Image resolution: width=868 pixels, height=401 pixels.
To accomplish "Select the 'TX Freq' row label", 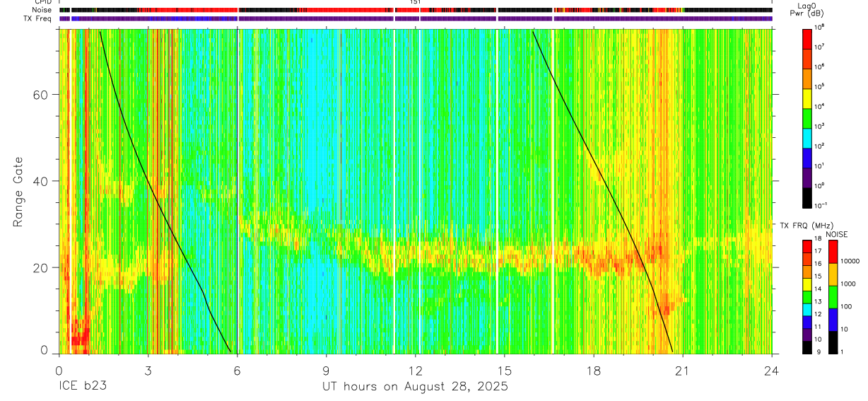I will tap(38, 19).
